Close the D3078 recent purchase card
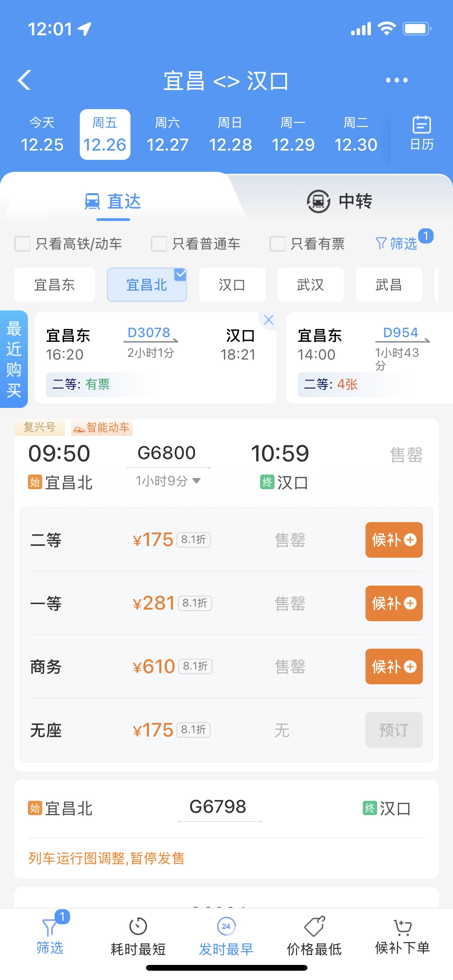 click(x=268, y=320)
